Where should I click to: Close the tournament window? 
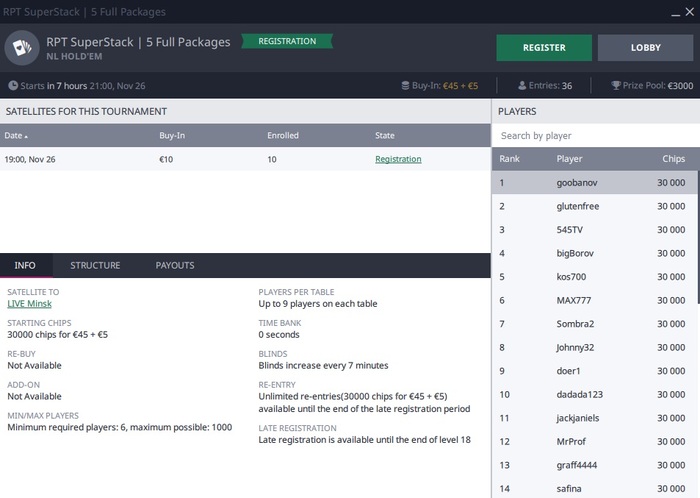tap(690, 12)
